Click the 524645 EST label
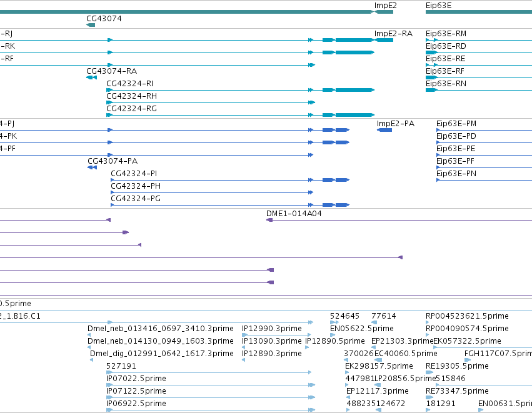This screenshot has height=413, width=532. 344,316
